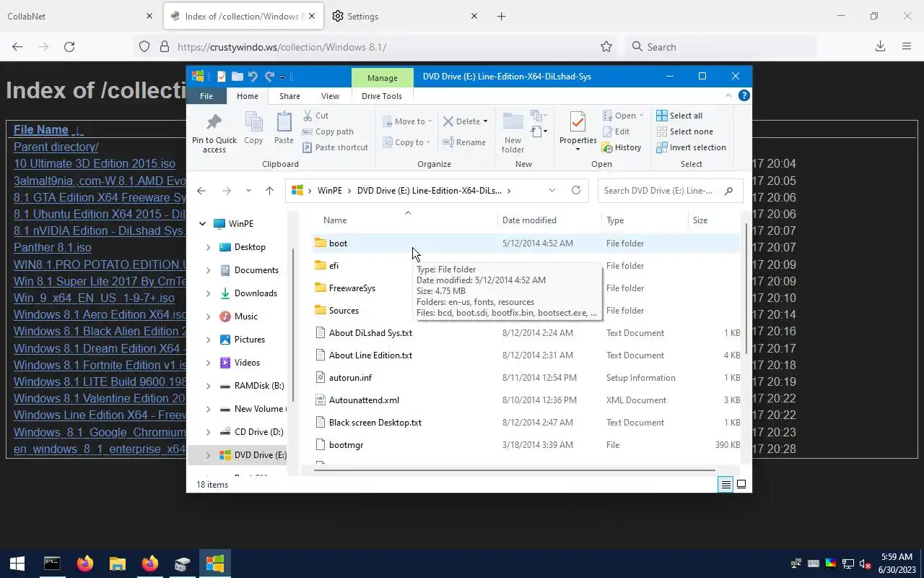Open recent locations dropdown in navigation

point(248,191)
